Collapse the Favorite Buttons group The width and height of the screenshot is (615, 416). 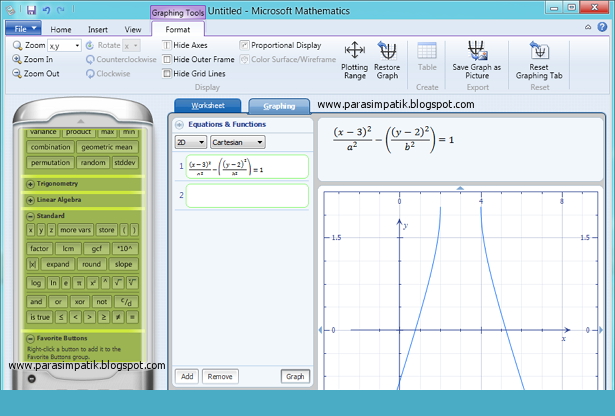point(30,338)
